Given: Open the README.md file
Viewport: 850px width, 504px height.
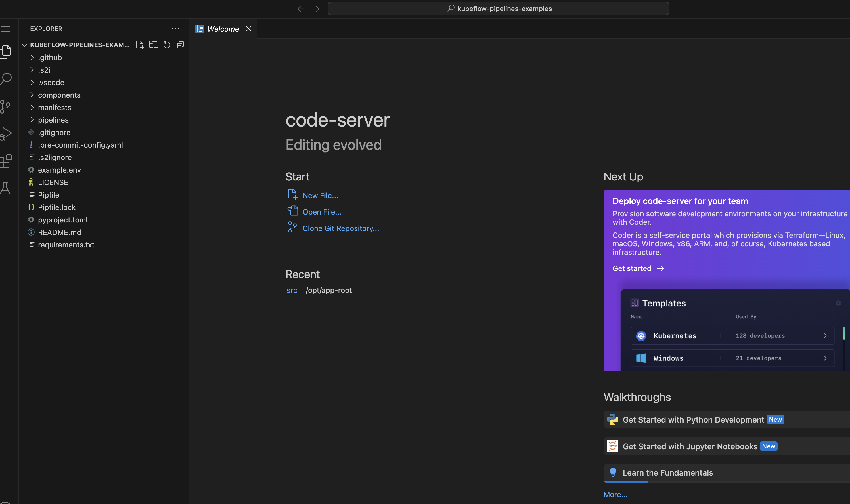Looking at the screenshot, I should coord(59,232).
